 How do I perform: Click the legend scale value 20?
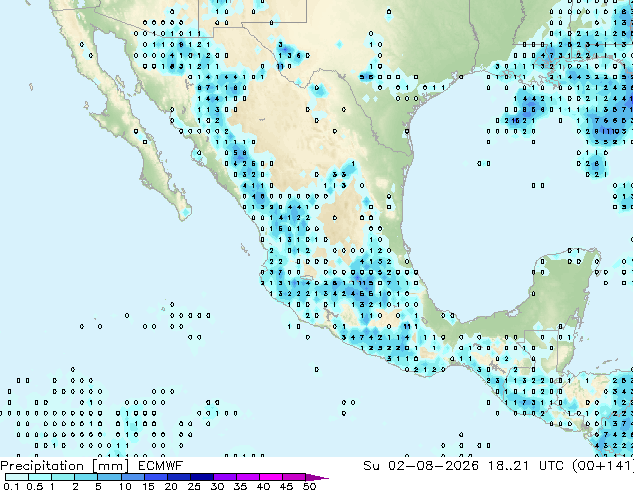pos(171,486)
